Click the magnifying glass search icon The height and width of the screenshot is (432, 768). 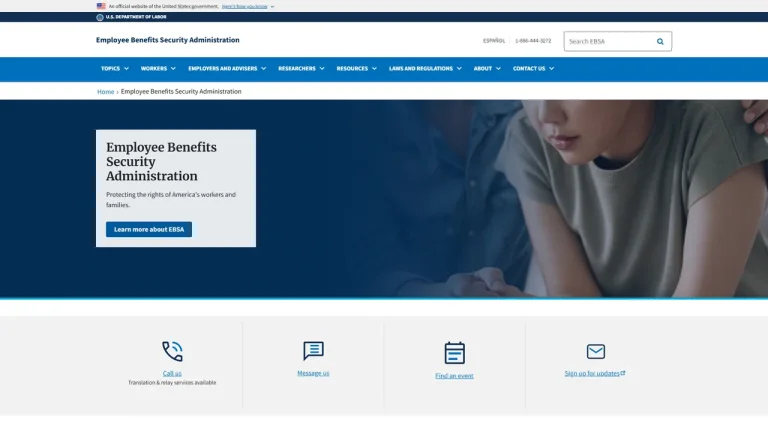click(x=660, y=42)
